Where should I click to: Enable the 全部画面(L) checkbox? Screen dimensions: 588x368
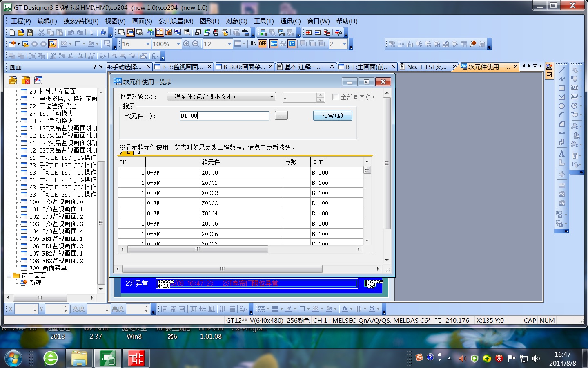336,97
